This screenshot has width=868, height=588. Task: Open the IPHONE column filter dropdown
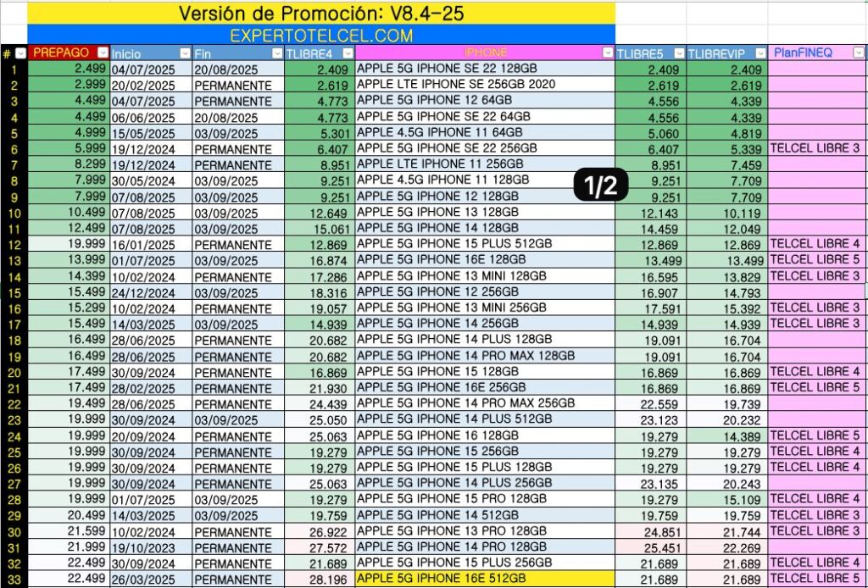(608, 53)
